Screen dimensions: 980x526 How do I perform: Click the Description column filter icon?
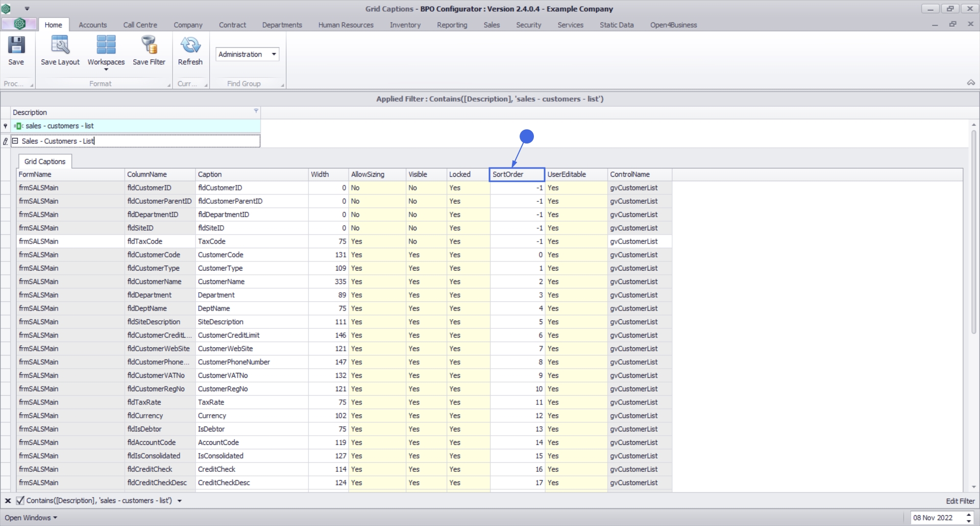(x=256, y=111)
